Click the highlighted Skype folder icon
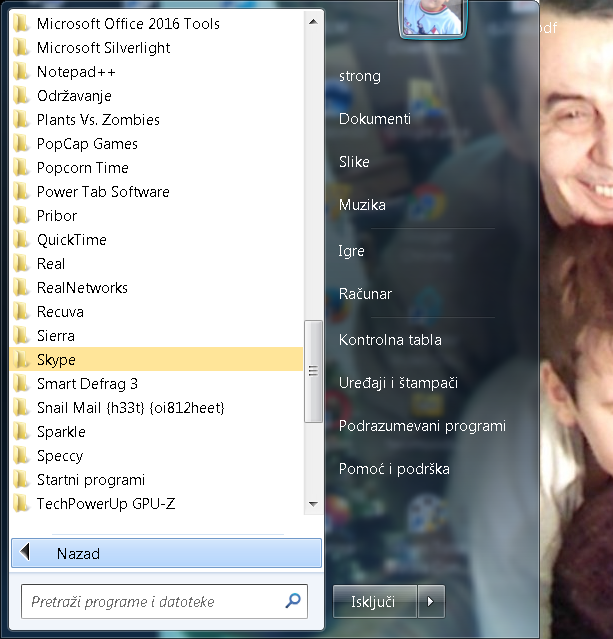Screen dimensions: 613x639 20,360
